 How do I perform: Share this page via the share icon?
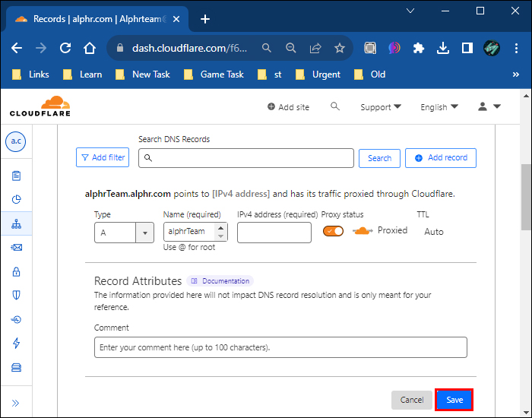point(315,48)
